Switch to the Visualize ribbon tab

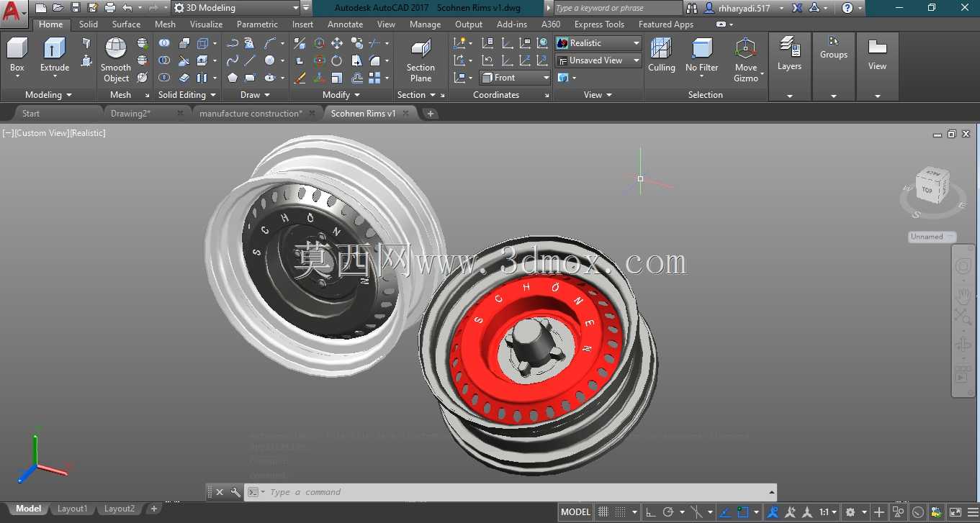[206, 24]
